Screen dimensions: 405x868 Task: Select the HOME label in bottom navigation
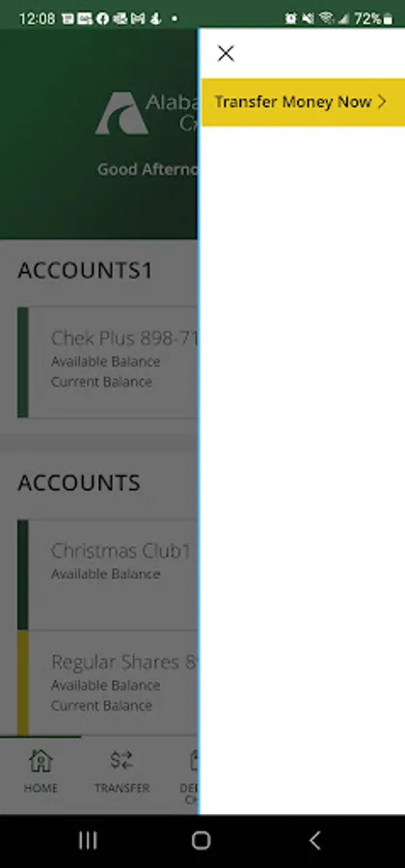(x=40, y=788)
